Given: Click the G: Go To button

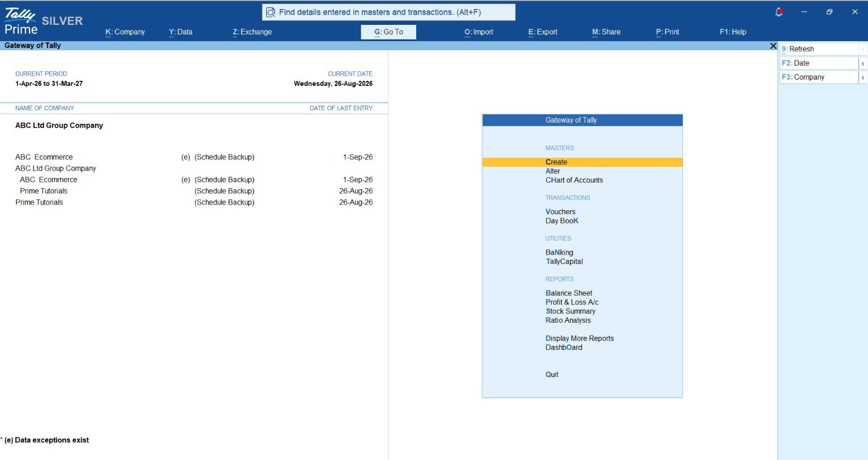Looking at the screenshot, I should (x=388, y=32).
